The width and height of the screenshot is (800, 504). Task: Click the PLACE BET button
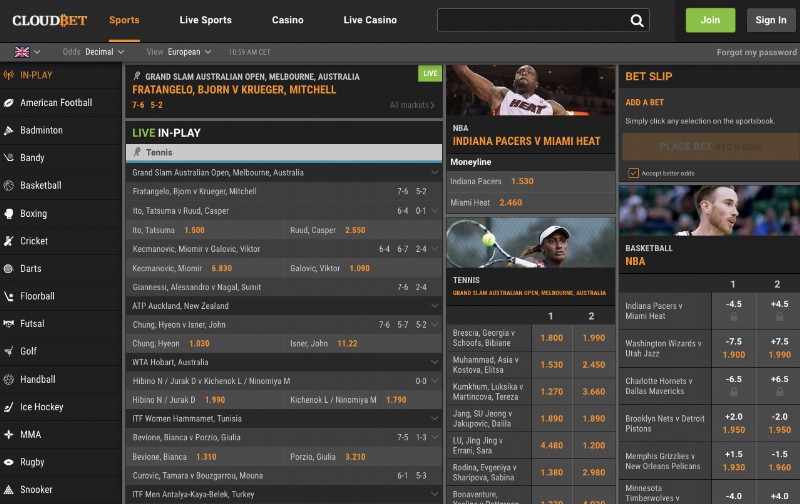tap(711, 147)
